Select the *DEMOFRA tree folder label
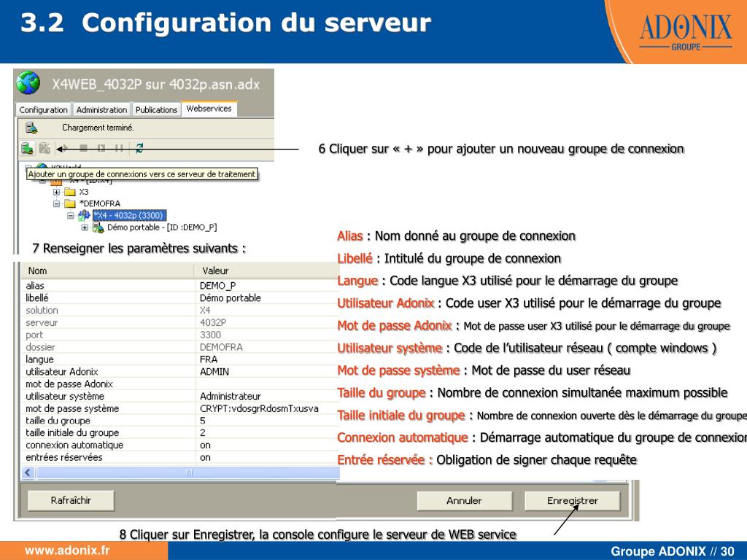This screenshot has width=747, height=560. (100, 204)
